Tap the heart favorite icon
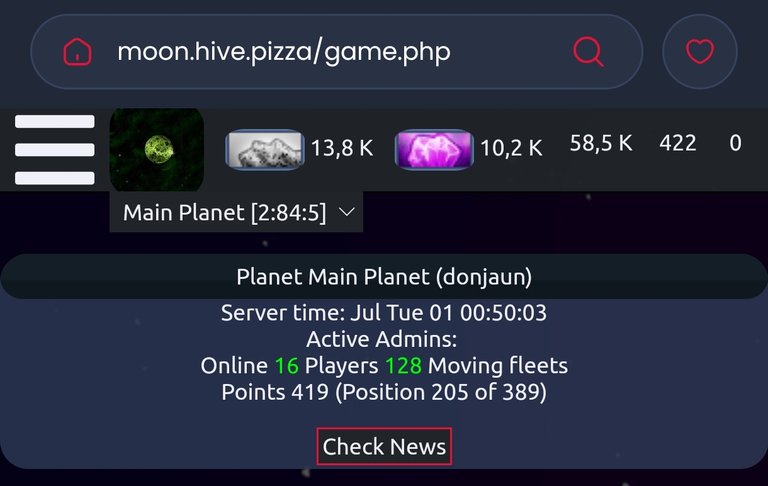 [700, 51]
